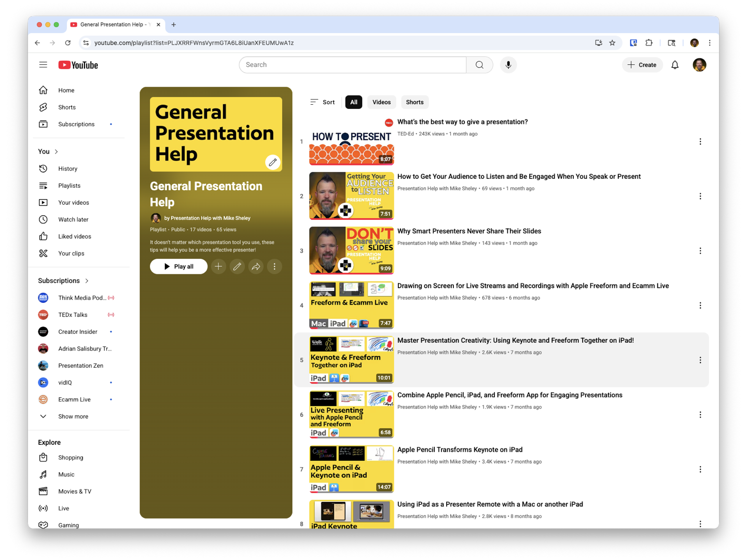The width and height of the screenshot is (747, 560).
Task: Open Playlists in the sidebar
Action: click(x=79, y=186)
